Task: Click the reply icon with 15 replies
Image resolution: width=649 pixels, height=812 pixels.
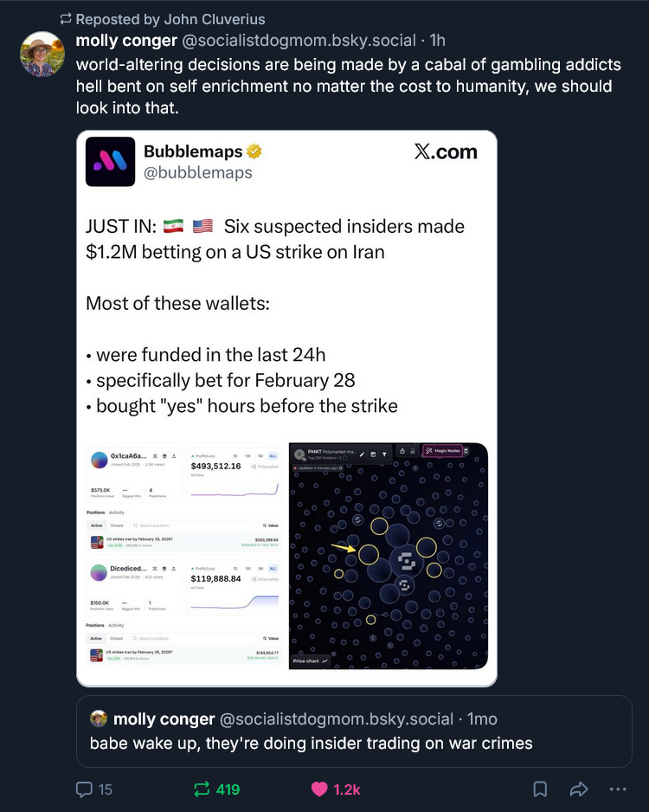Action: 84,789
